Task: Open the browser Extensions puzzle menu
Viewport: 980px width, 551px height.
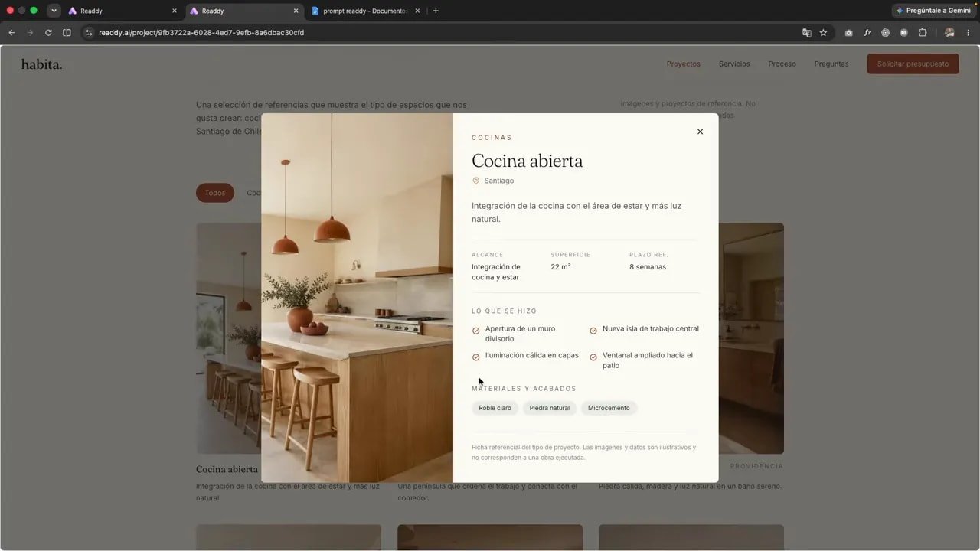Action: pyautogui.click(x=923, y=33)
